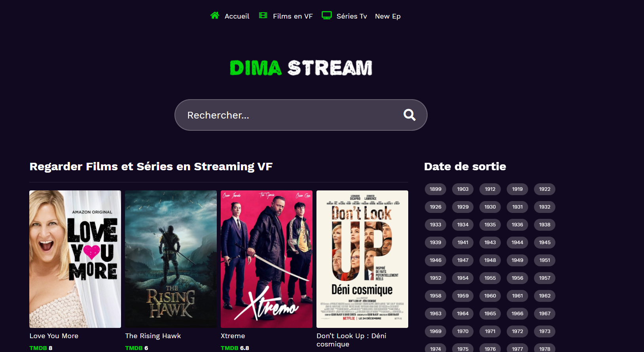Select the 1973 release year tag
The image size is (644, 352).
click(545, 331)
